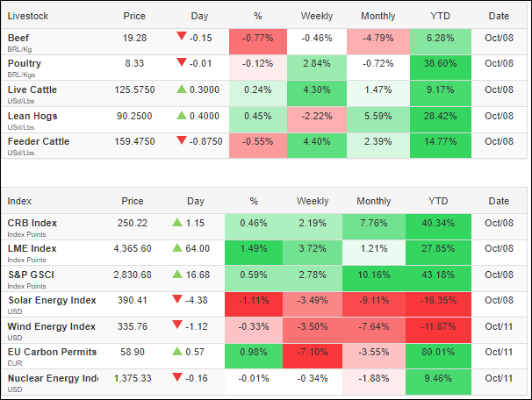Click the green up arrow for LME Index
Screen dimensions: 532x400
tap(176, 249)
